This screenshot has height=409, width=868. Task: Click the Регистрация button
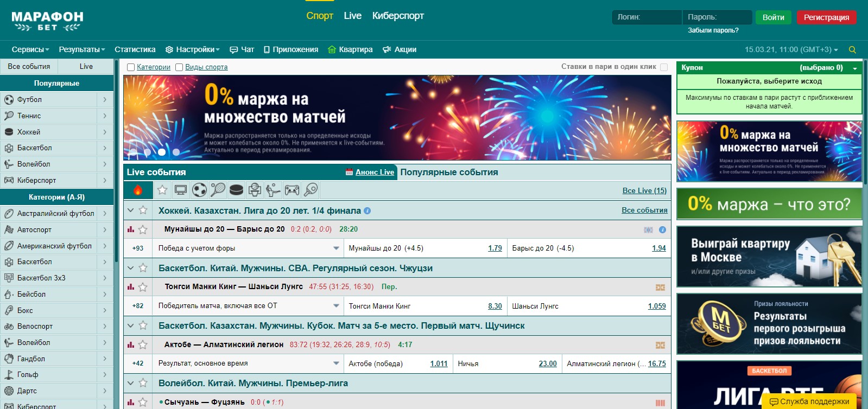tap(827, 17)
